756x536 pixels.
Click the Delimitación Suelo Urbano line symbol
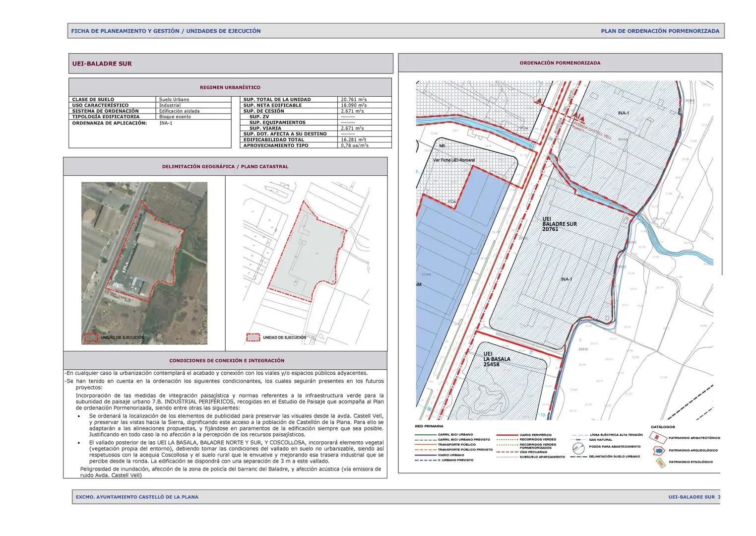[x=579, y=457]
